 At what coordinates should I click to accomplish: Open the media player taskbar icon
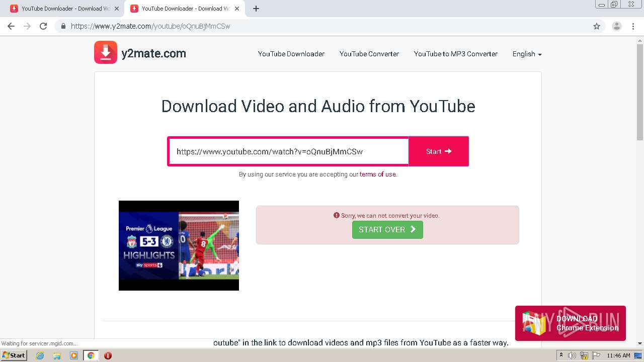coord(74,355)
